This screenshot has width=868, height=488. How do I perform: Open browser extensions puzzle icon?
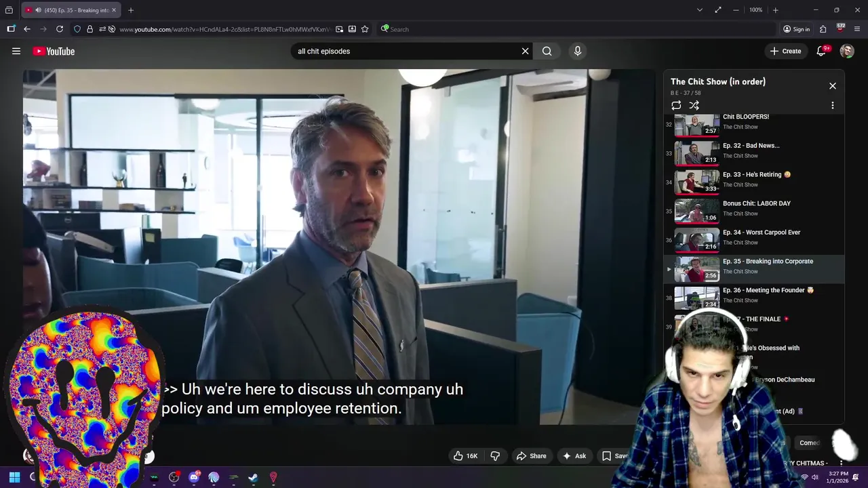click(823, 29)
